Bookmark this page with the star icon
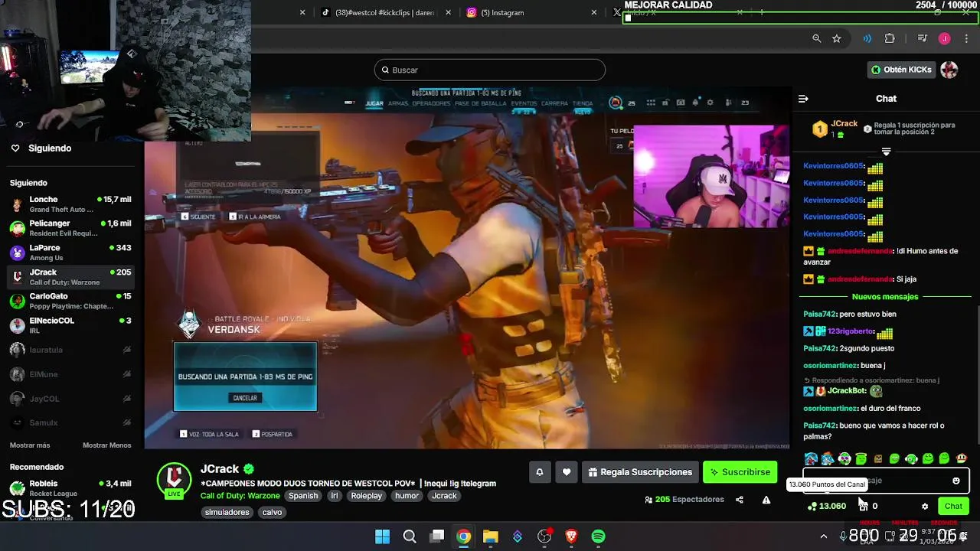This screenshot has width=980, height=551. pyautogui.click(x=837, y=38)
